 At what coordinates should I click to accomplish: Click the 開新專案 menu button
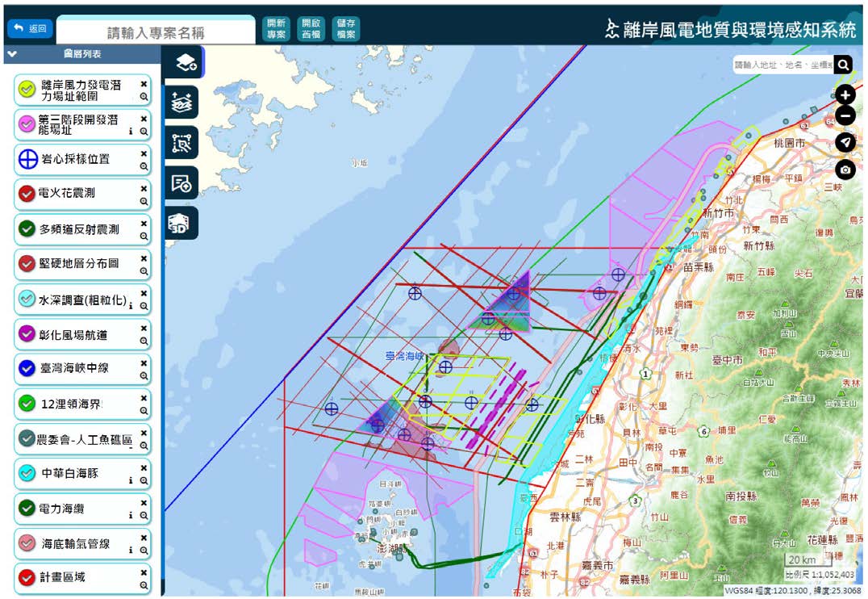click(277, 29)
